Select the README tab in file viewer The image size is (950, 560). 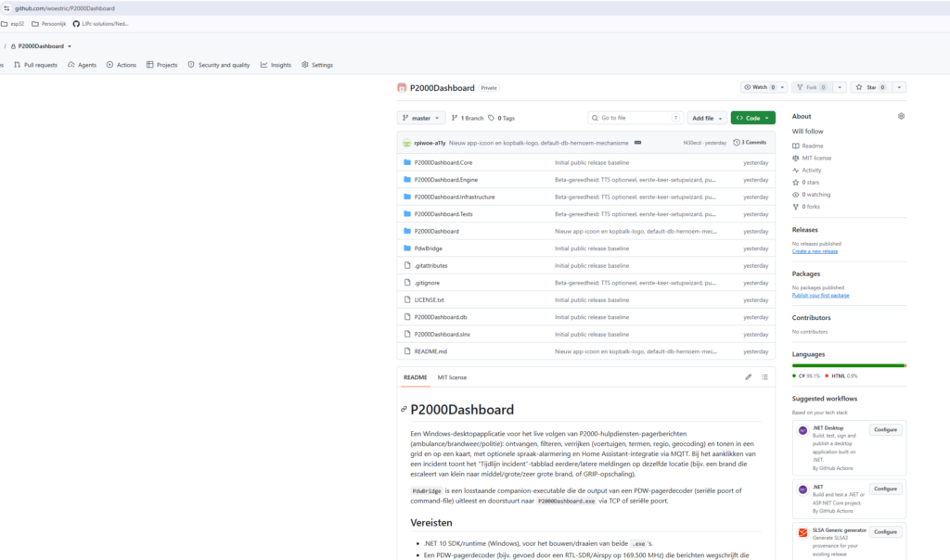point(415,377)
